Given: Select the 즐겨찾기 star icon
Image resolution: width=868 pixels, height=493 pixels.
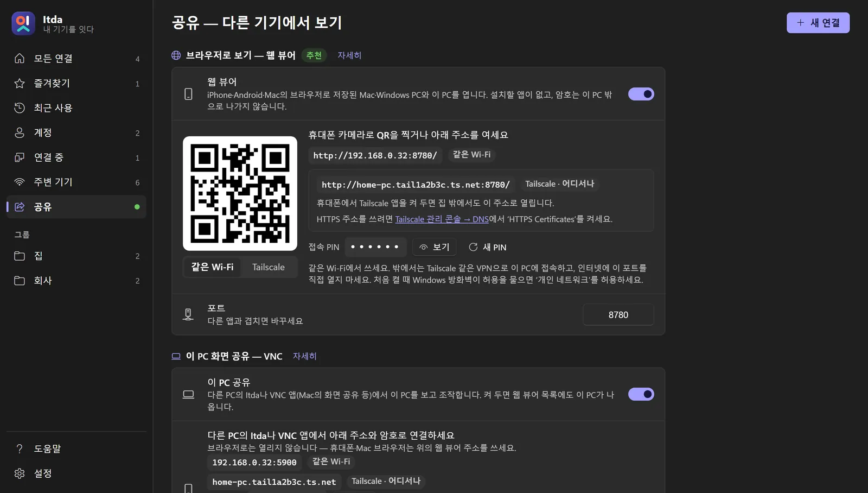Looking at the screenshot, I should tap(20, 83).
